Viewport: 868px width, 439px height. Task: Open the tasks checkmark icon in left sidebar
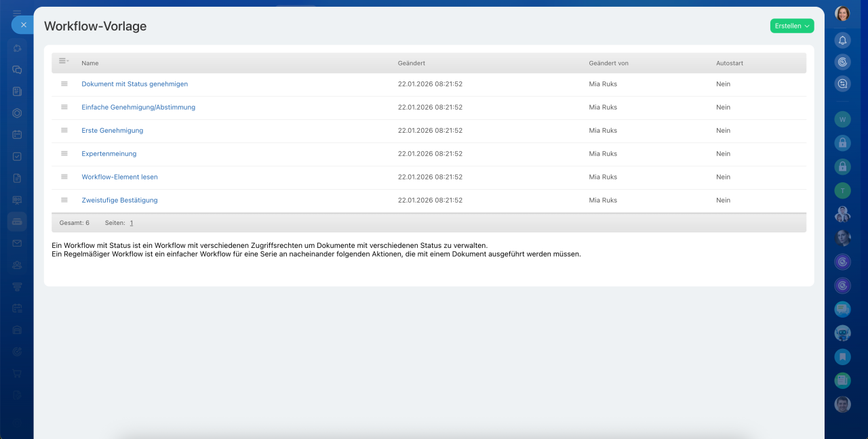[17, 156]
